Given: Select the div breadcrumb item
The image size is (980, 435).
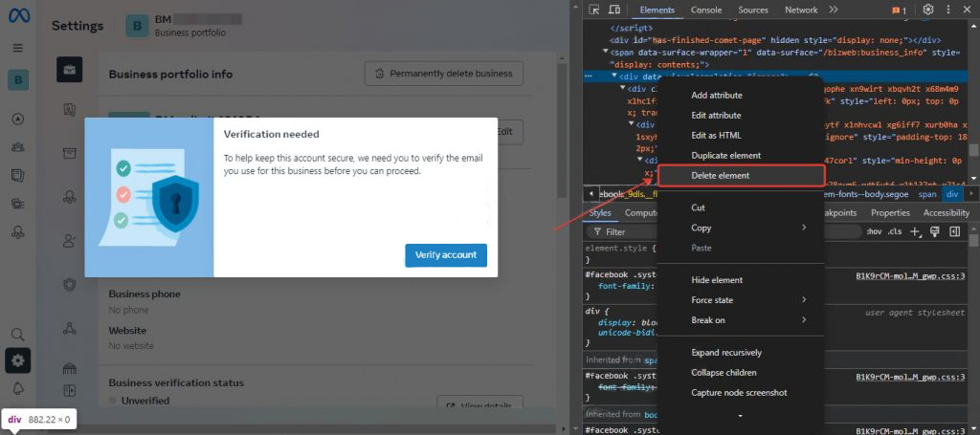Looking at the screenshot, I should coord(952,195).
